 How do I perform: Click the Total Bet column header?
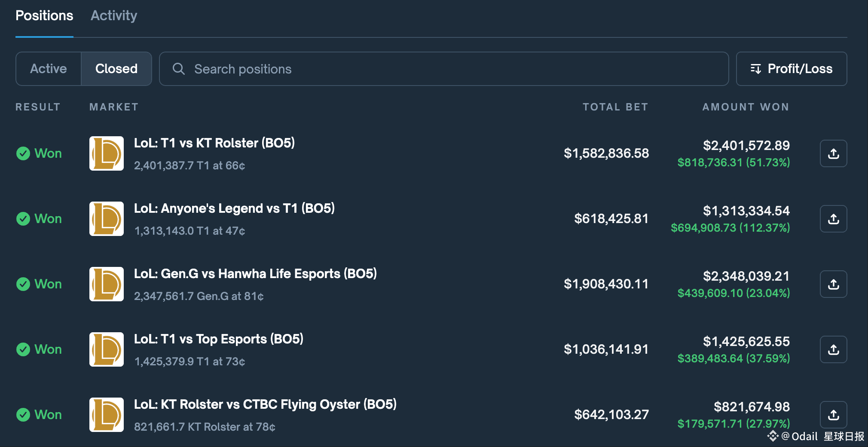click(x=615, y=107)
